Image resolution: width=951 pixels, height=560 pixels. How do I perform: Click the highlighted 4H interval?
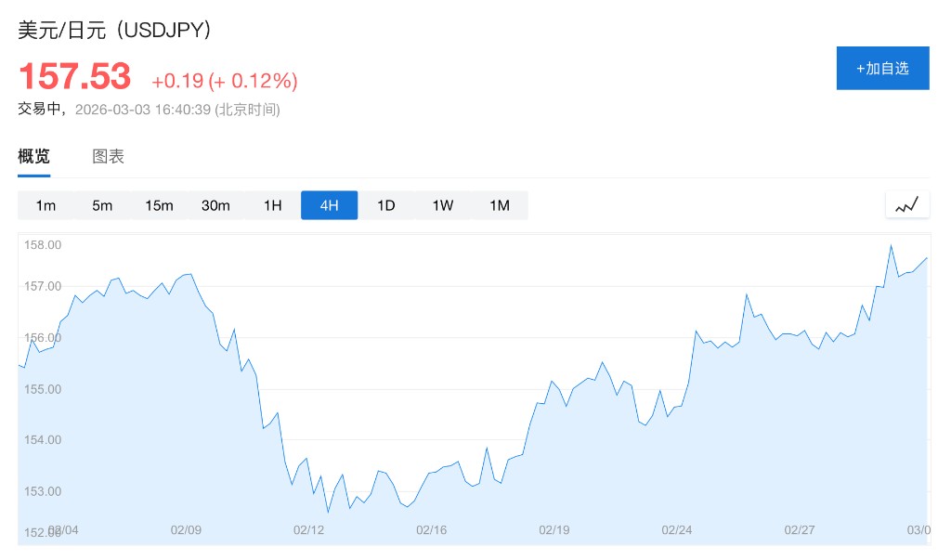tap(329, 205)
